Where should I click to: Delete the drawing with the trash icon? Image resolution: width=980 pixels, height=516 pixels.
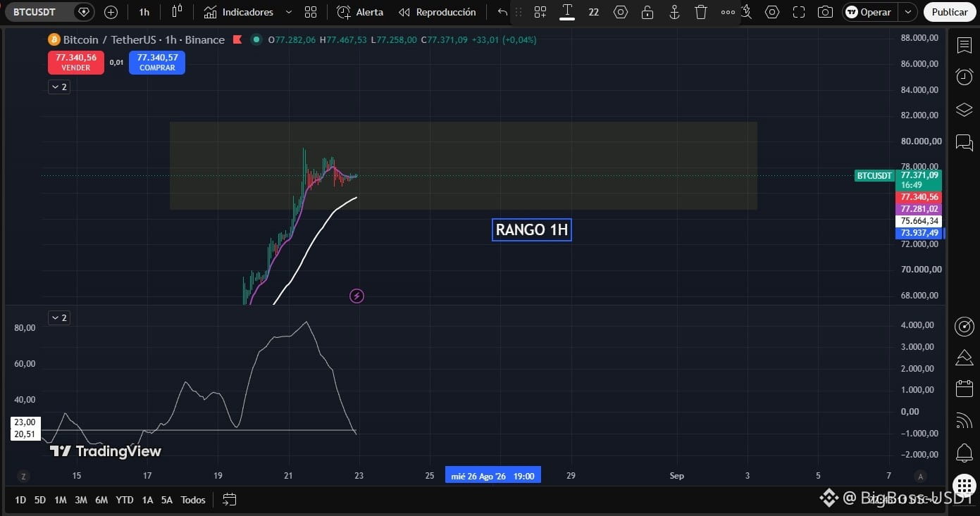[x=701, y=12]
